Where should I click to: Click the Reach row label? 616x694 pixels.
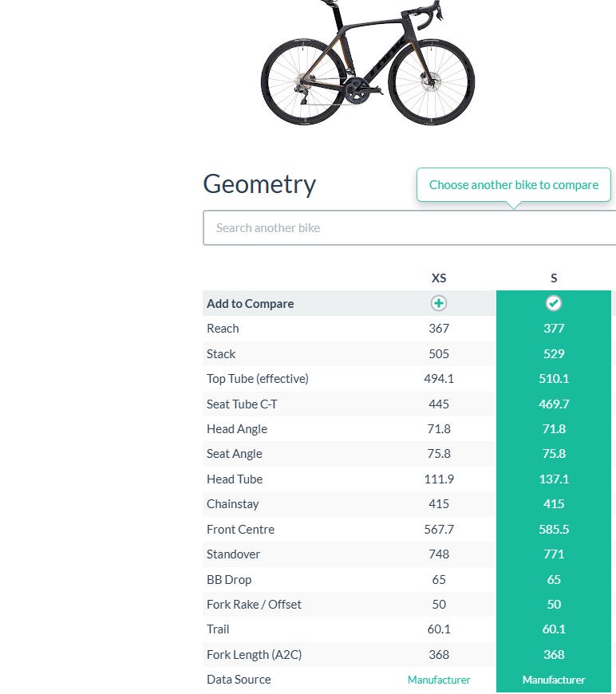[x=223, y=329]
